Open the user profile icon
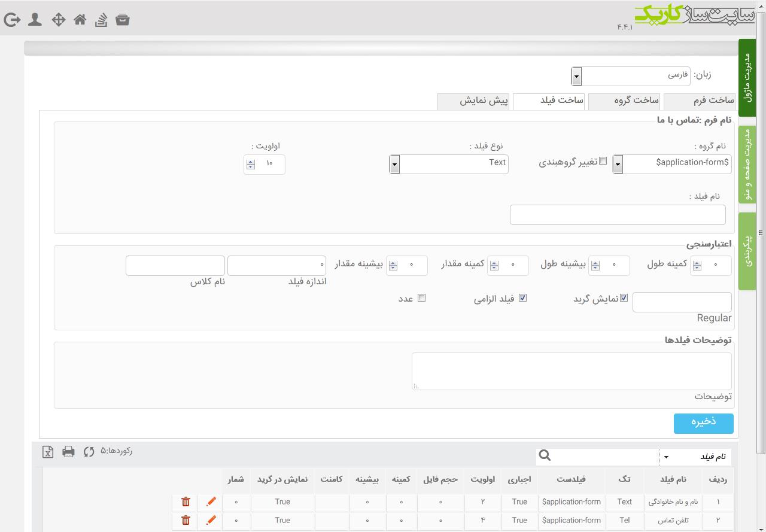 coord(35,20)
